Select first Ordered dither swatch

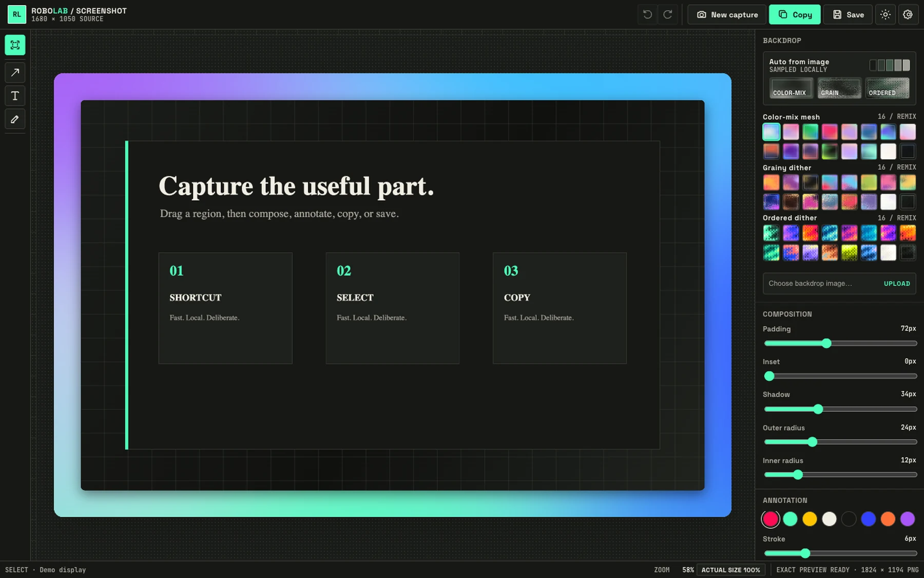point(771,233)
